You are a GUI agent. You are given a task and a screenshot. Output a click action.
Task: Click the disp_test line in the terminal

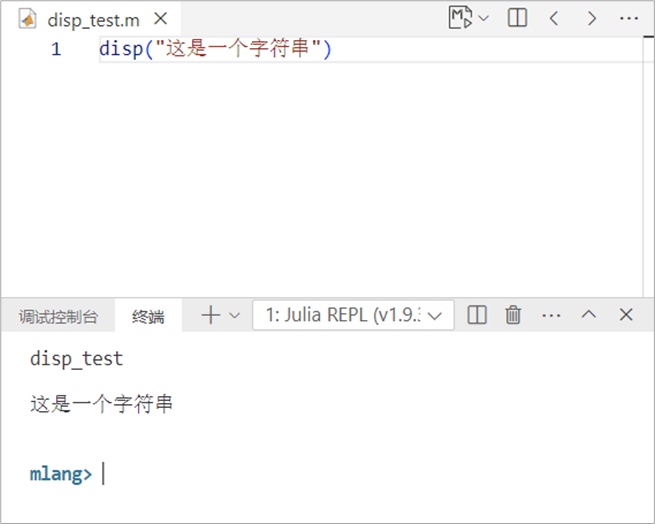76,359
